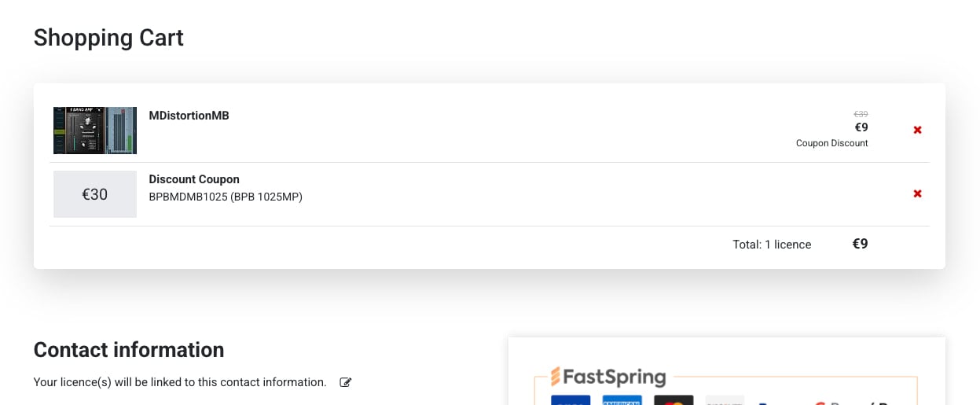Choose the Discover card icon

(725, 400)
